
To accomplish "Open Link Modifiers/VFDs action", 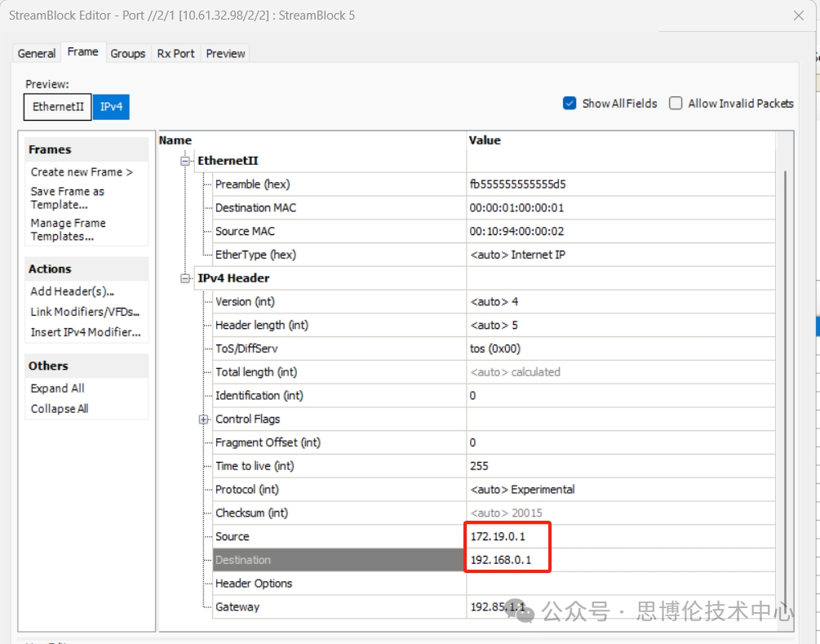I will point(86,312).
